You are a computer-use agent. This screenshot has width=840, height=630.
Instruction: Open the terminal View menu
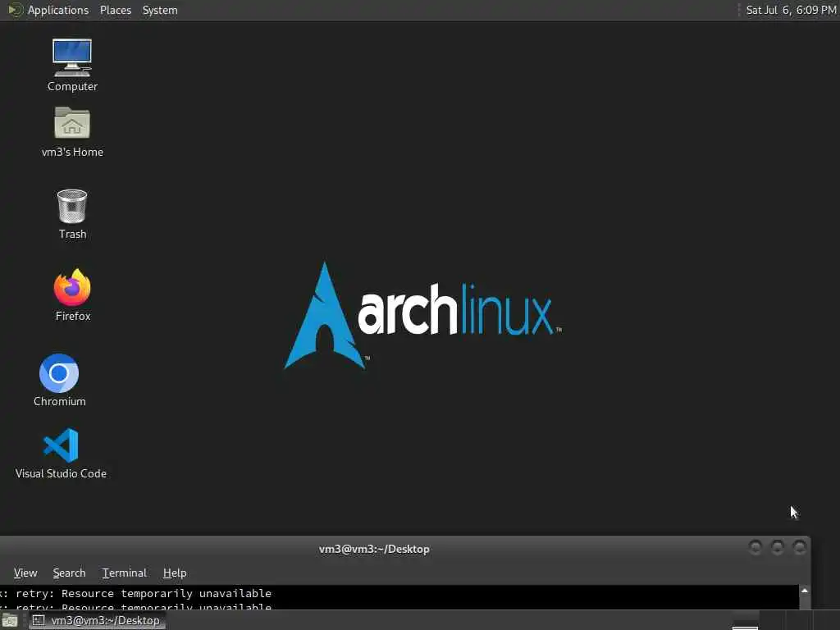coord(25,573)
